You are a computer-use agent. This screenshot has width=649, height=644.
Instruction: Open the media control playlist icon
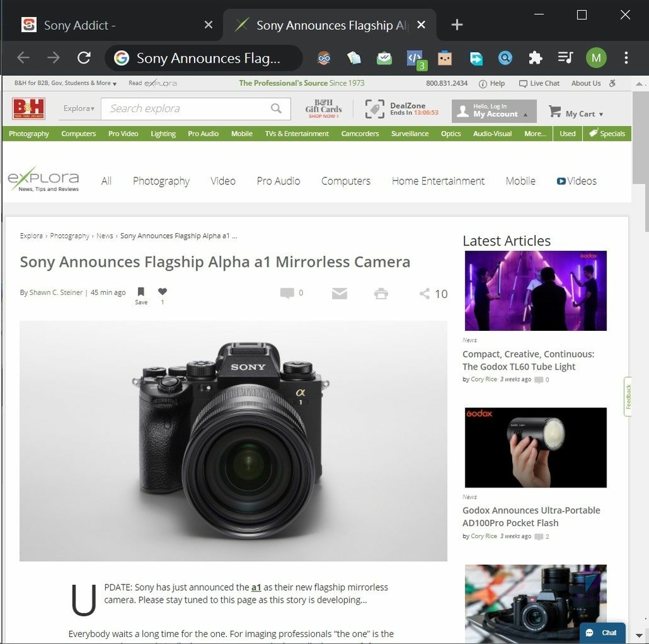tap(565, 58)
